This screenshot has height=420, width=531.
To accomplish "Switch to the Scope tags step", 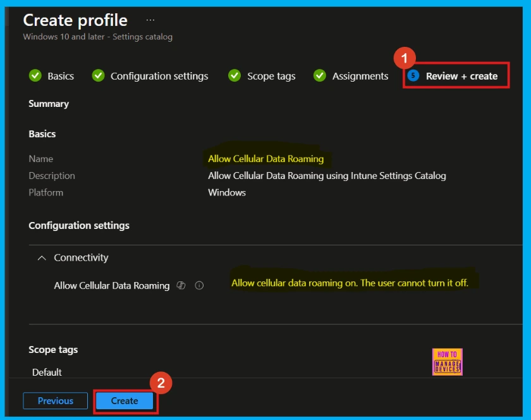I will [271, 77].
